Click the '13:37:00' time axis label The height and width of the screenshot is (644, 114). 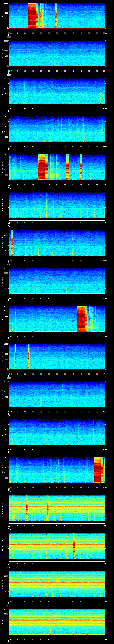pos(9,33)
